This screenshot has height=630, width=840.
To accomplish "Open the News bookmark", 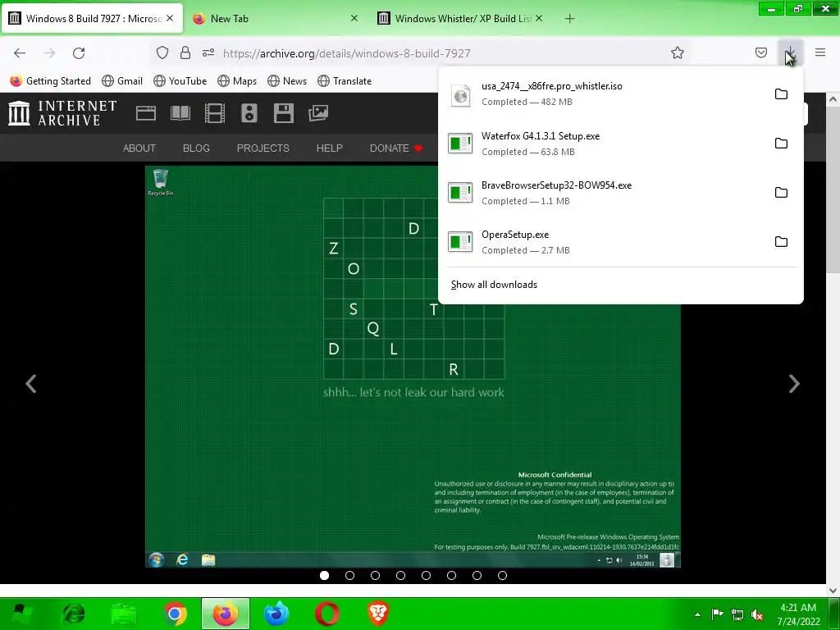I will tap(287, 81).
